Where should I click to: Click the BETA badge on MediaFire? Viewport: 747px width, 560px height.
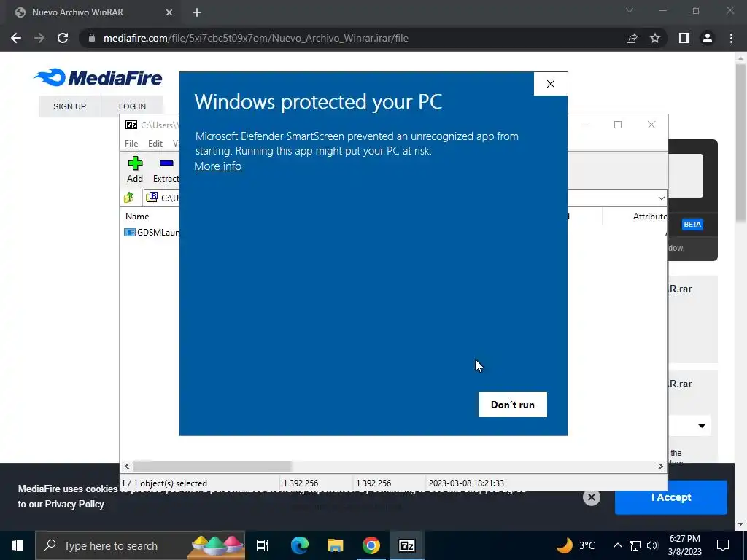(692, 225)
